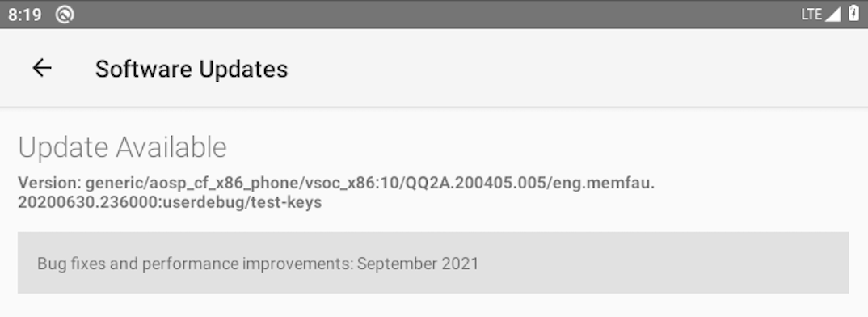This screenshot has height=317, width=868.
Task: Tap the battery charging icon
Action: (x=853, y=14)
